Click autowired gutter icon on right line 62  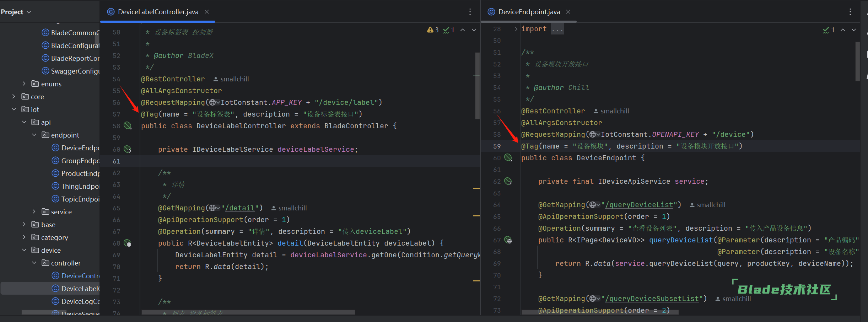pos(508,181)
